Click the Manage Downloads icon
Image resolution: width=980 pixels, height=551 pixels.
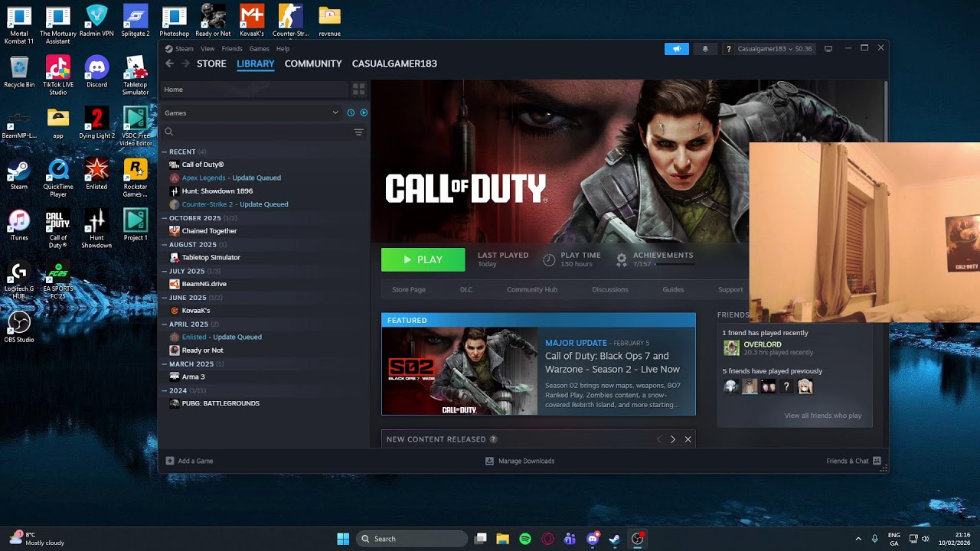click(490, 461)
